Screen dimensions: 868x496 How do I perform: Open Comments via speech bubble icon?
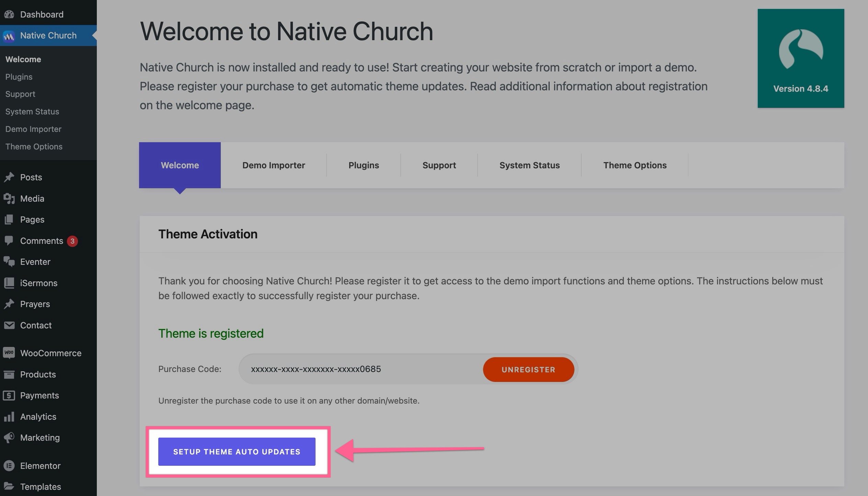point(9,241)
